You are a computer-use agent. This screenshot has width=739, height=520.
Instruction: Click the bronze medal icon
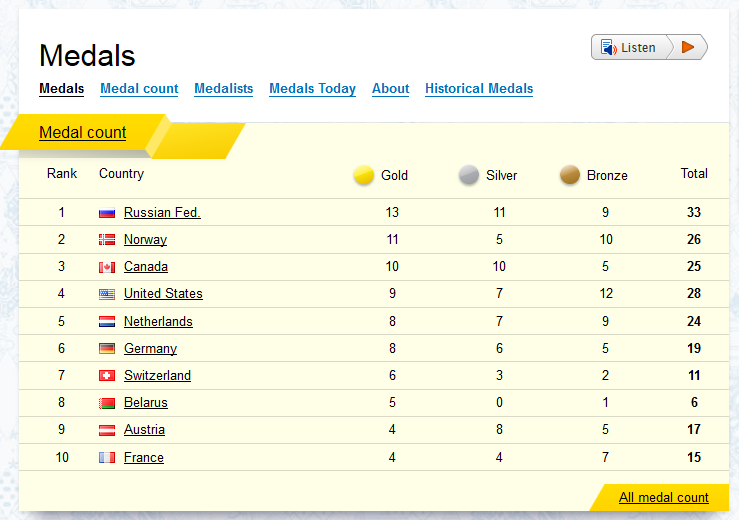click(x=570, y=175)
